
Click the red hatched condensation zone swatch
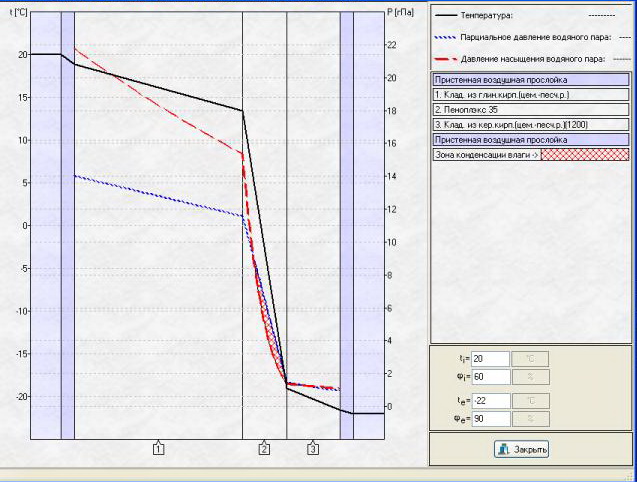pyautogui.click(x=585, y=154)
